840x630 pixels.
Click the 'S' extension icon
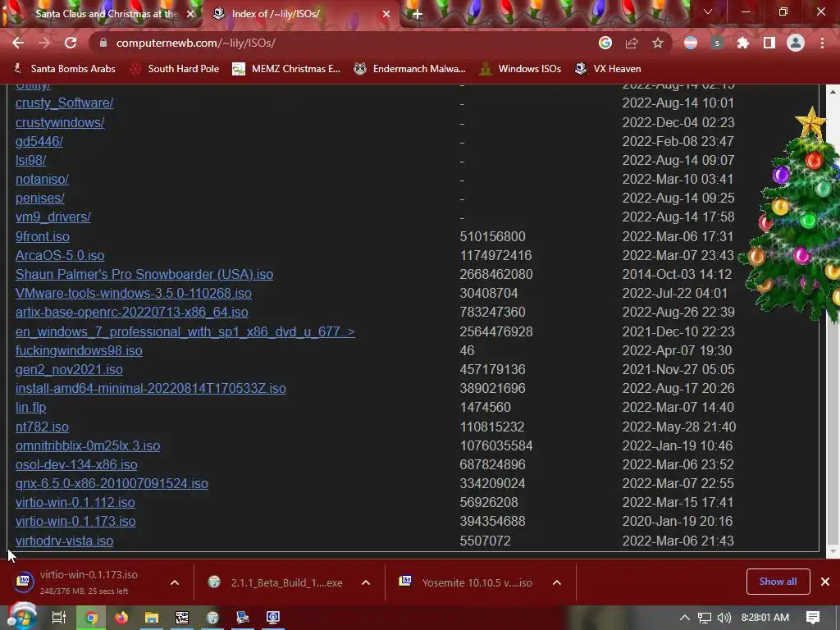(717, 43)
